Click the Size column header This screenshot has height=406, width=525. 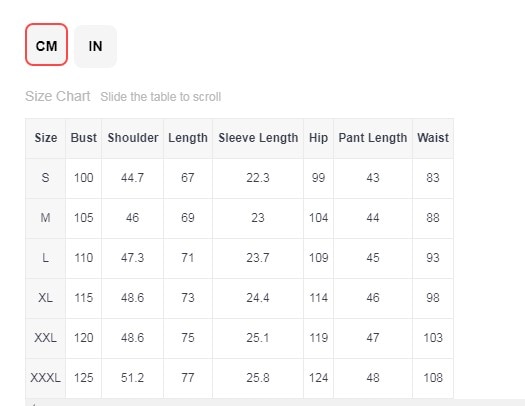coord(46,138)
